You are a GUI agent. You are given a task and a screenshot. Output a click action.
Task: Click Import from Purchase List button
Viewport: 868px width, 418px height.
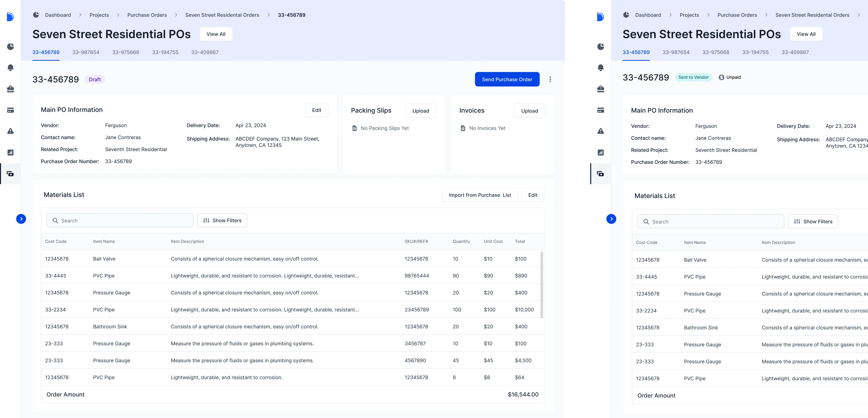[x=480, y=195]
